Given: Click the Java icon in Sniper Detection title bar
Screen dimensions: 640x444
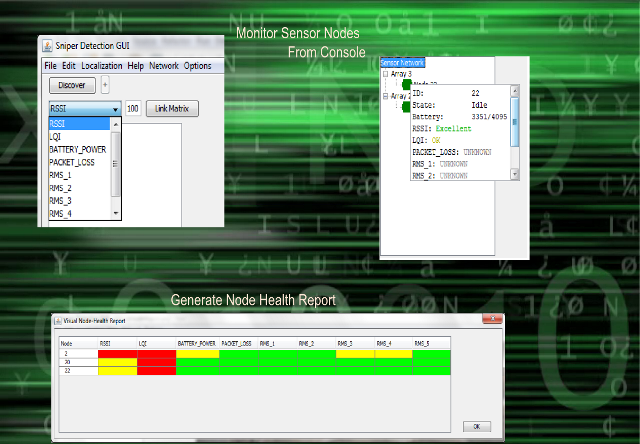Looking at the screenshot, I should point(47,46).
